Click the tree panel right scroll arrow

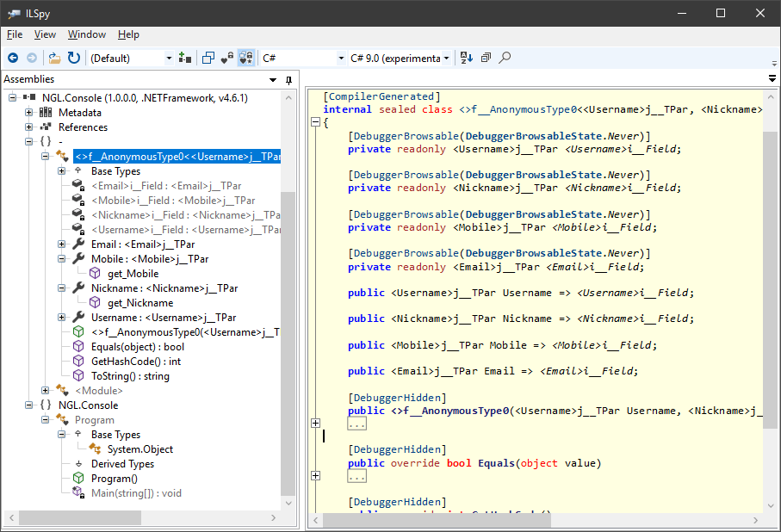coord(273,518)
